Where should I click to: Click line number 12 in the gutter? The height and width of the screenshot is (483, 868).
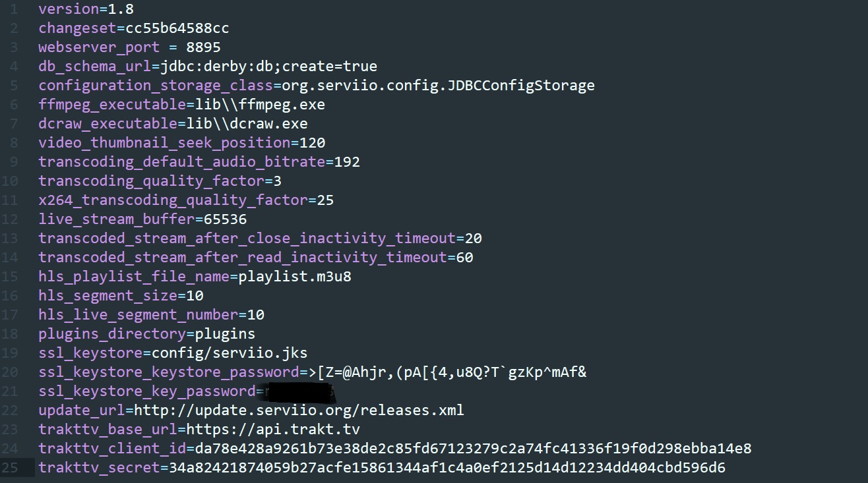tap(14, 219)
